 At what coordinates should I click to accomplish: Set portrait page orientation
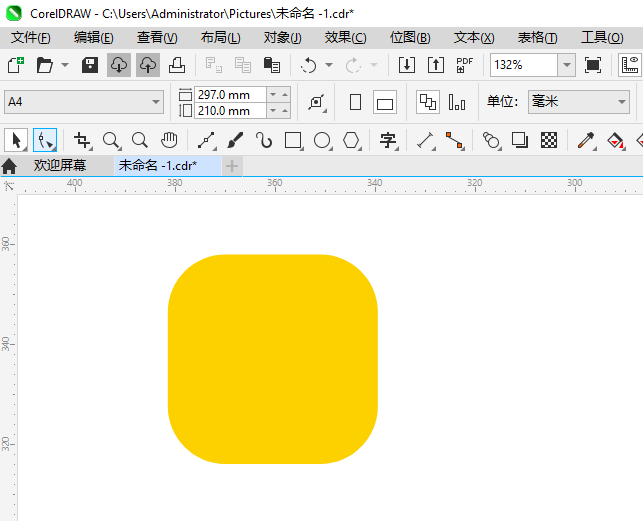click(356, 102)
